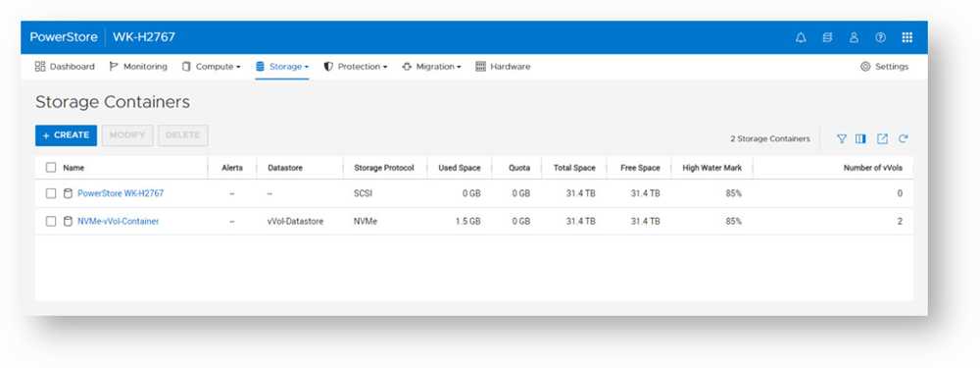Image resolution: width=980 pixels, height=368 pixels.
Task: Click the NVMe protocol cell
Action: (366, 222)
